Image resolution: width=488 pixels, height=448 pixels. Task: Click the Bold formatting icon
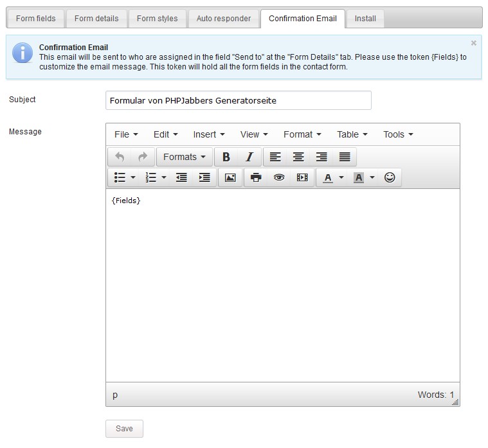(226, 157)
